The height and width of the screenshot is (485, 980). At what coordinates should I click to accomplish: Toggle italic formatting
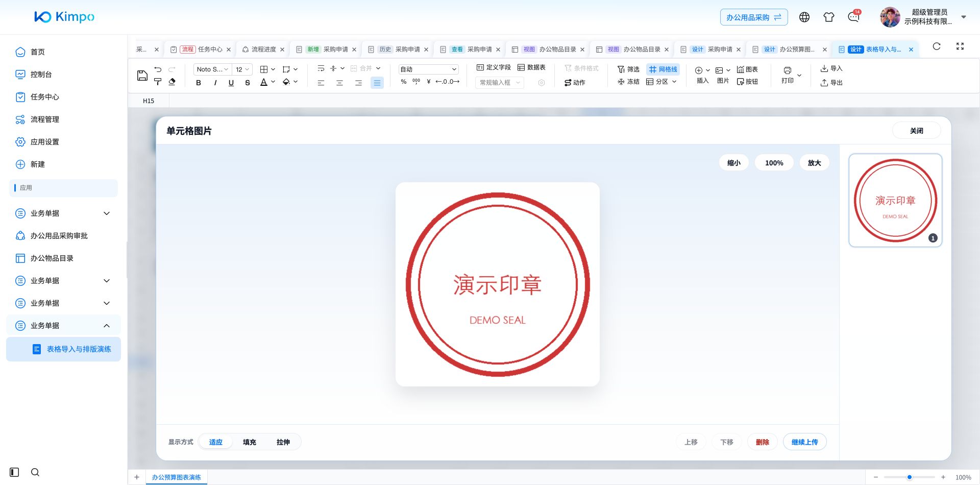point(215,83)
